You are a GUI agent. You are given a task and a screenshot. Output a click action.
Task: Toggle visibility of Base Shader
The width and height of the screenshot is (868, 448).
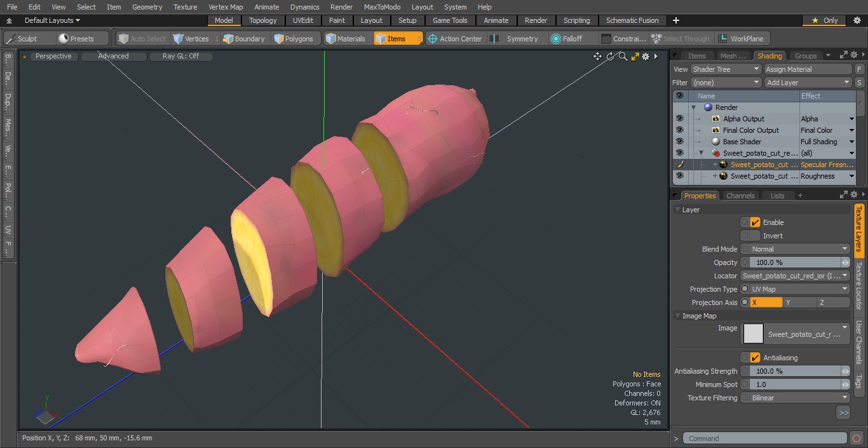tap(679, 142)
